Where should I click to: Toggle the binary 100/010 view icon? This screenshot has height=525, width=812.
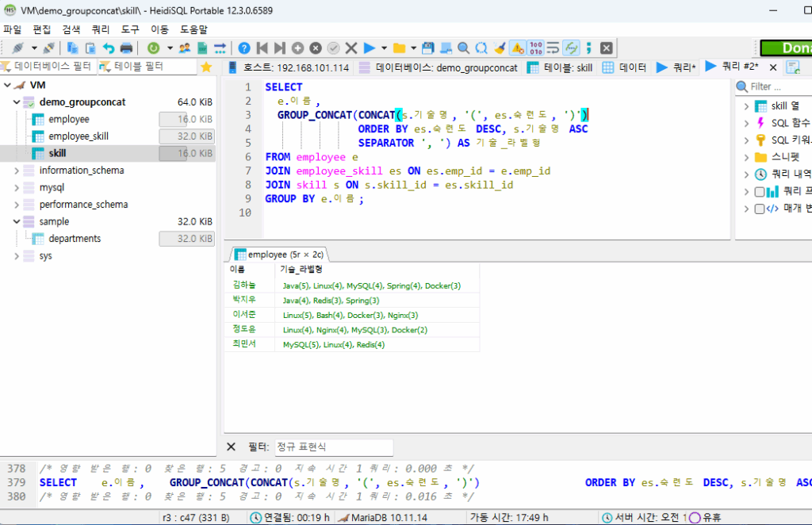536,48
